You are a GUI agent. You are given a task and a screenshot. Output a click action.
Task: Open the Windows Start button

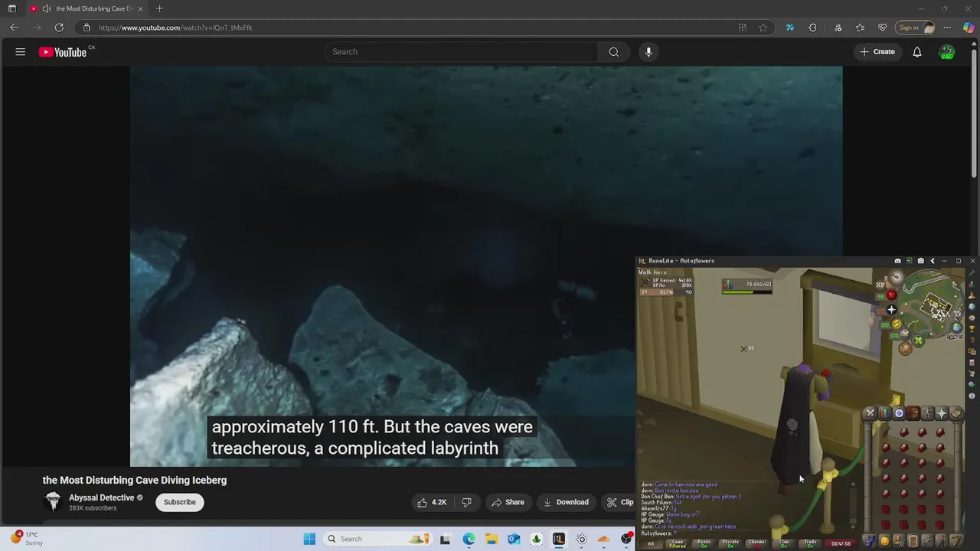309,539
